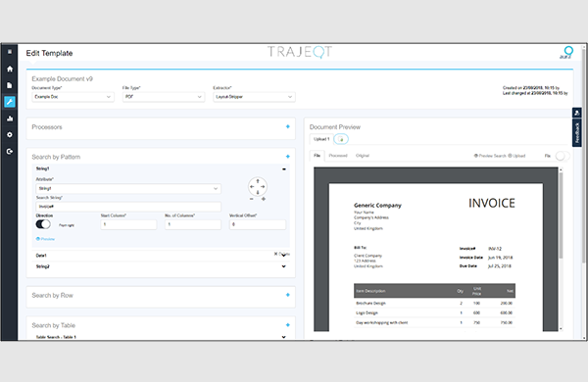Click the No. of Columns input field
Screen dimensions: 588x382
pos(193,224)
